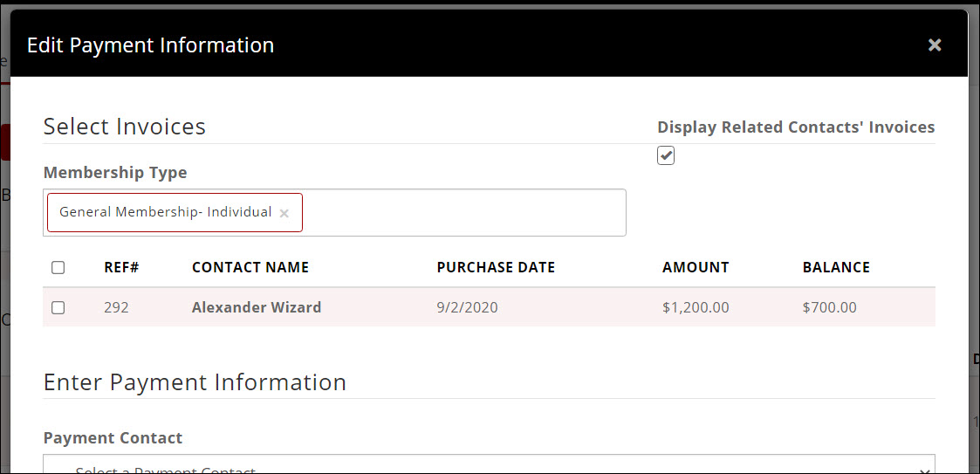Click the REF# column header
This screenshot has height=474, width=980.
pos(120,268)
